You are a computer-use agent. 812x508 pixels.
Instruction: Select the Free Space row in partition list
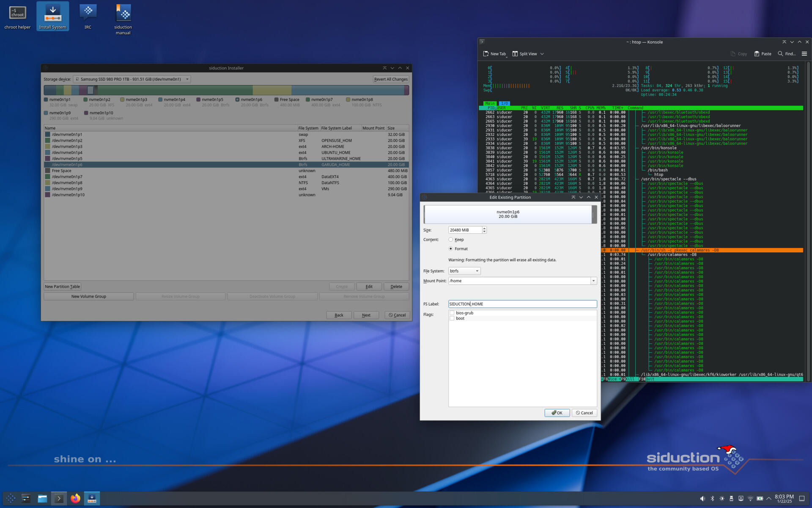point(226,171)
